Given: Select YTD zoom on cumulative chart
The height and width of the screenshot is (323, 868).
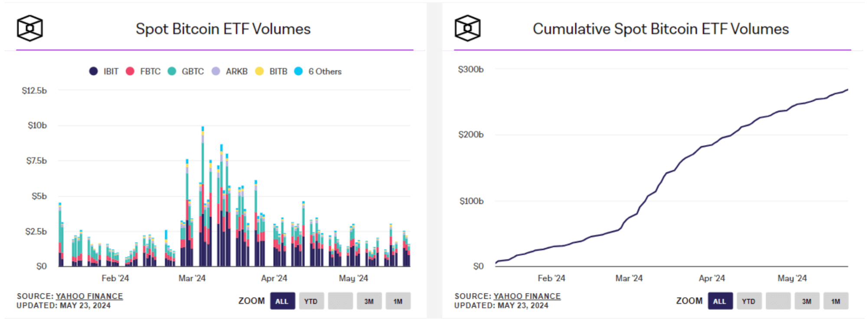Looking at the screenshot, I should coord(749,301).
